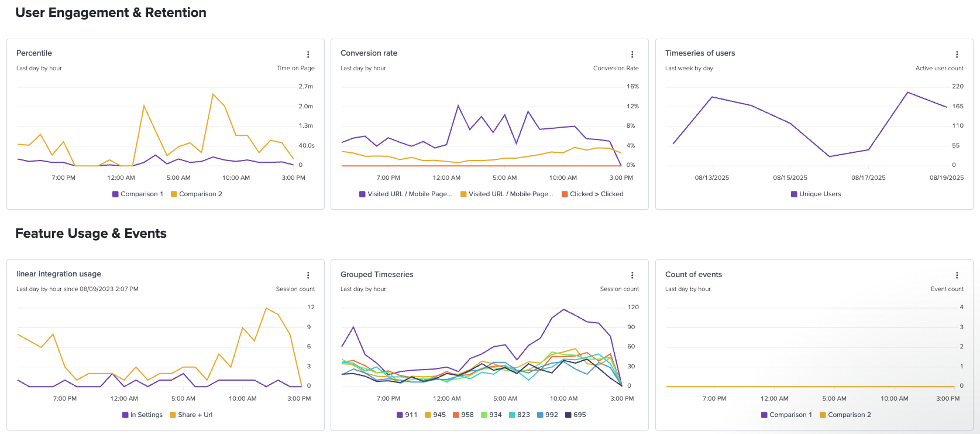
Task: Click the Time on Page axis label
Action: click(295, 69)
